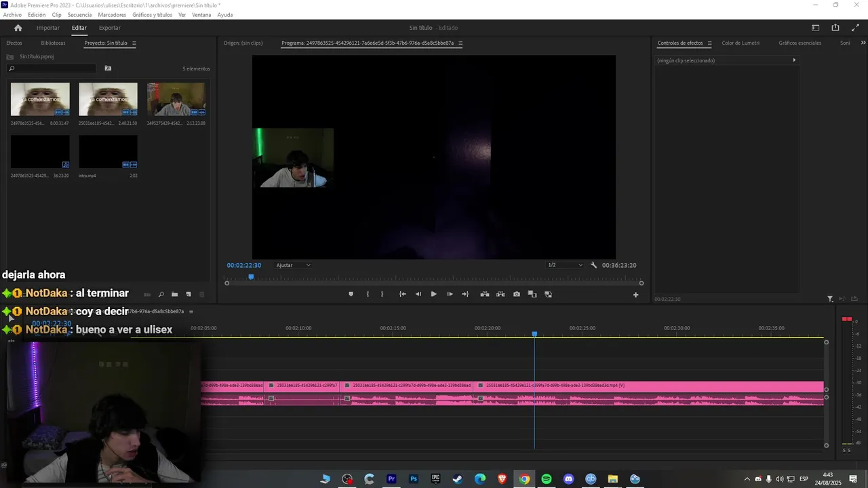Open Spotify from the taskbar
Screen dimensions: 868x488
(547, 479)
